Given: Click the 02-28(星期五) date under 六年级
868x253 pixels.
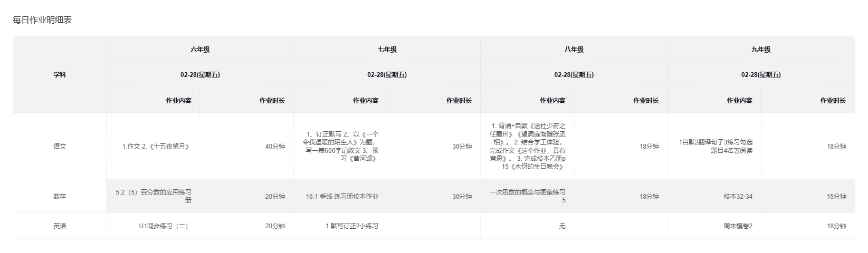Looking at the screenshot, I should pos(200,75).
